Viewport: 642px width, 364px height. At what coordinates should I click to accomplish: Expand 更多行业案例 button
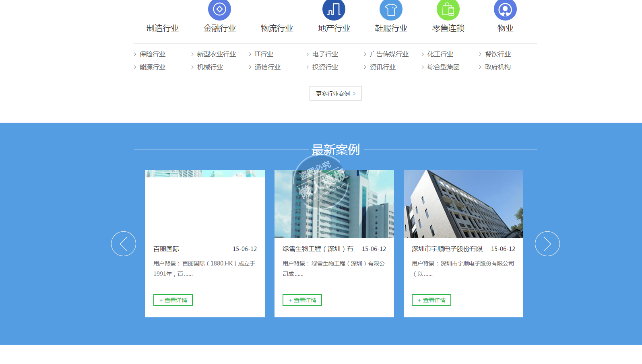click(x=335, y=93)
